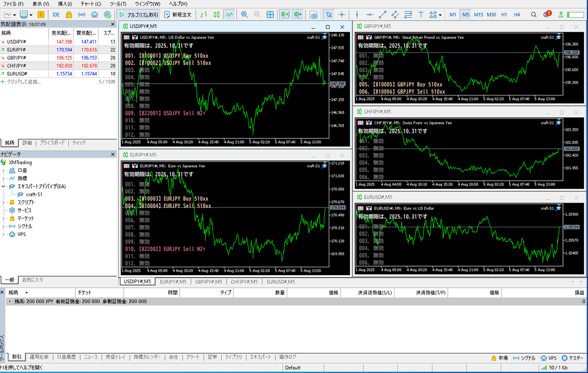
Task: Open the Signals toolbar icon
Action: [x=82, y=15]
